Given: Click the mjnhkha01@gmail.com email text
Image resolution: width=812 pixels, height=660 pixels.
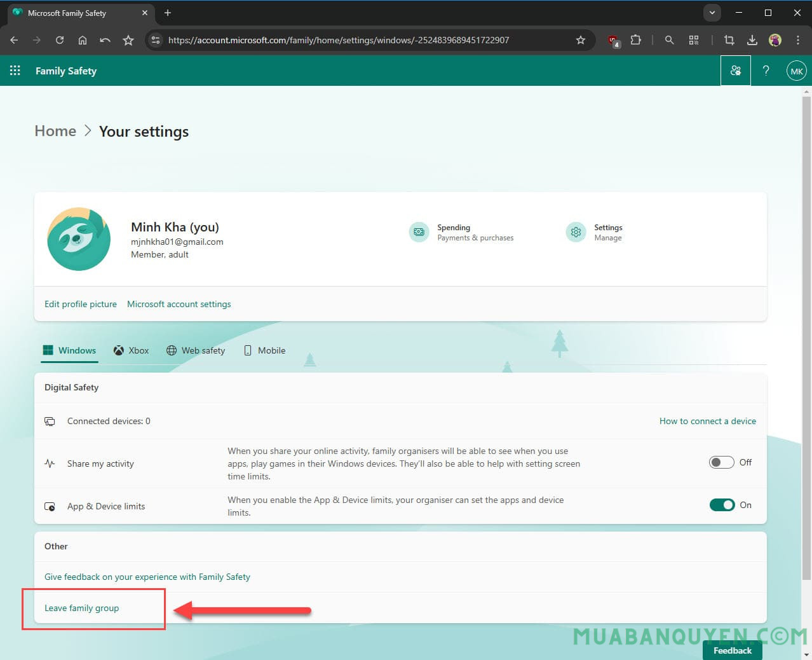Looking at the screenshot, I should 177,242.
